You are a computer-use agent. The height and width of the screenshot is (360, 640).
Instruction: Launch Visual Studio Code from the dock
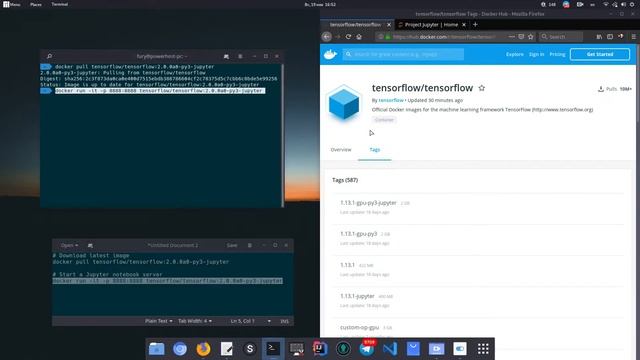tap(390, 349)
